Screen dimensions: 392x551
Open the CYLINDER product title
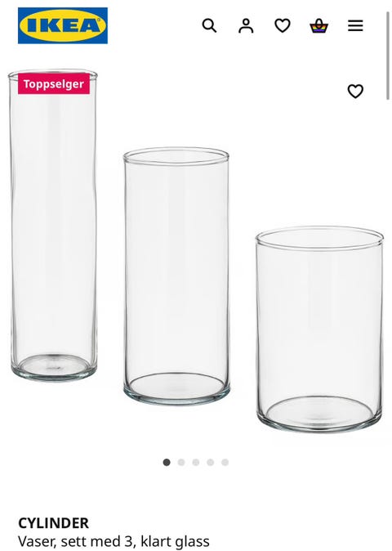coord(53,523)
